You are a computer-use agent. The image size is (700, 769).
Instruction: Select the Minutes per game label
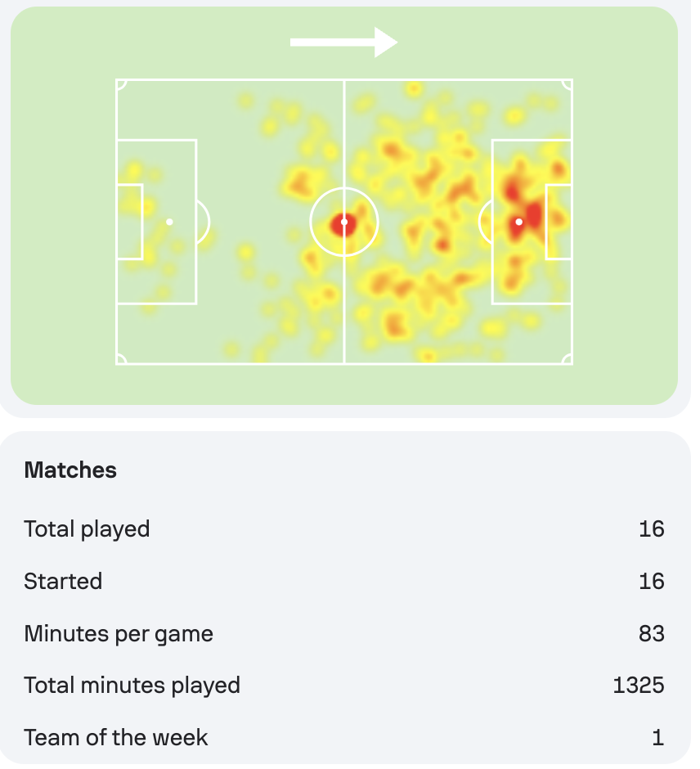[x=119, y=634]
